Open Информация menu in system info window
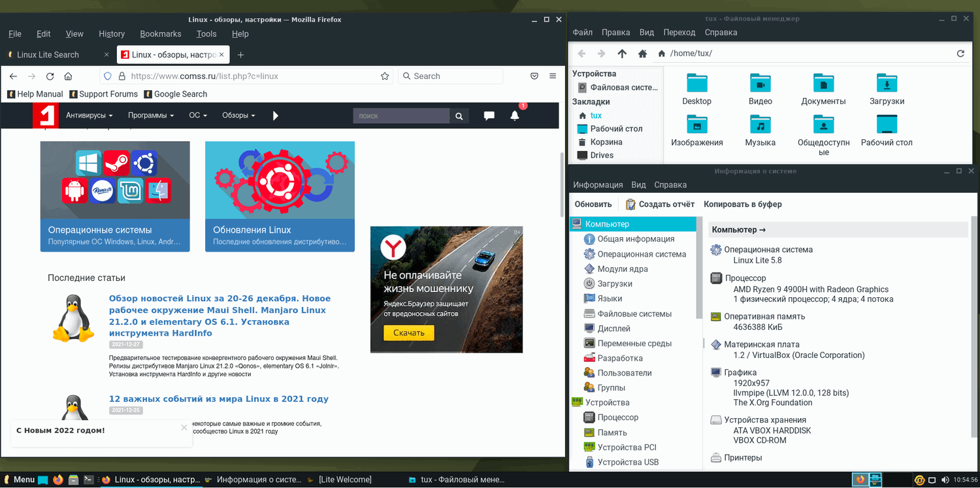980x488 pixels. tap(598, 185)
